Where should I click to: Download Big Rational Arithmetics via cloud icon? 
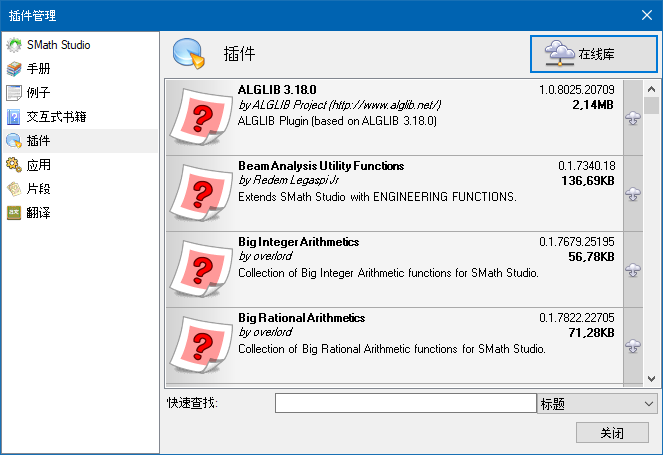click(x=633, y=346)
